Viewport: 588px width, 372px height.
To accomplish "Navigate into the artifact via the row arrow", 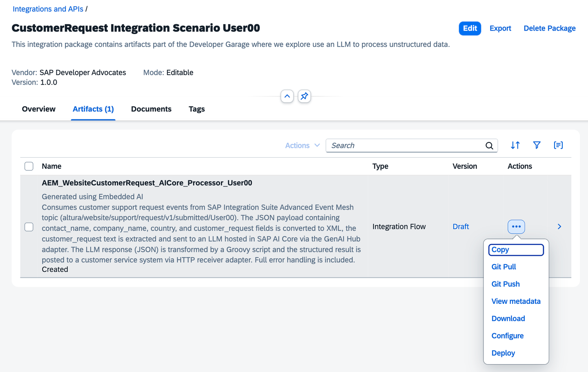I will click(559, 227).
